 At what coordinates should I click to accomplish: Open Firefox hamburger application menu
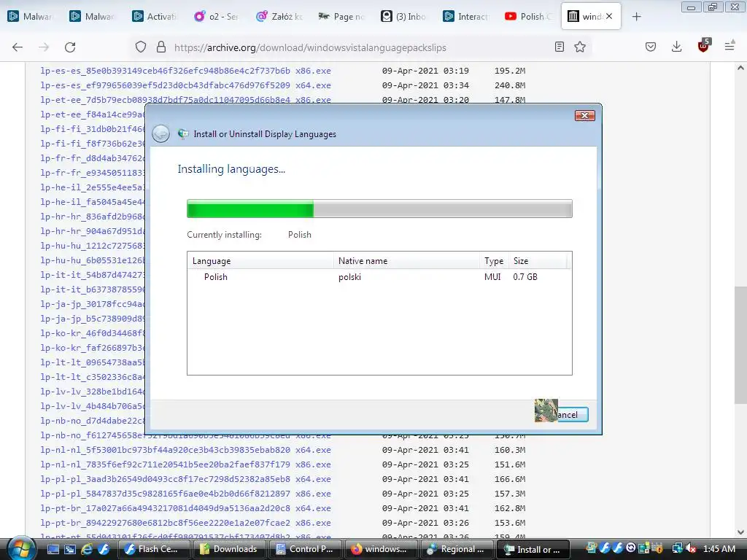click(x=729, y=47)
